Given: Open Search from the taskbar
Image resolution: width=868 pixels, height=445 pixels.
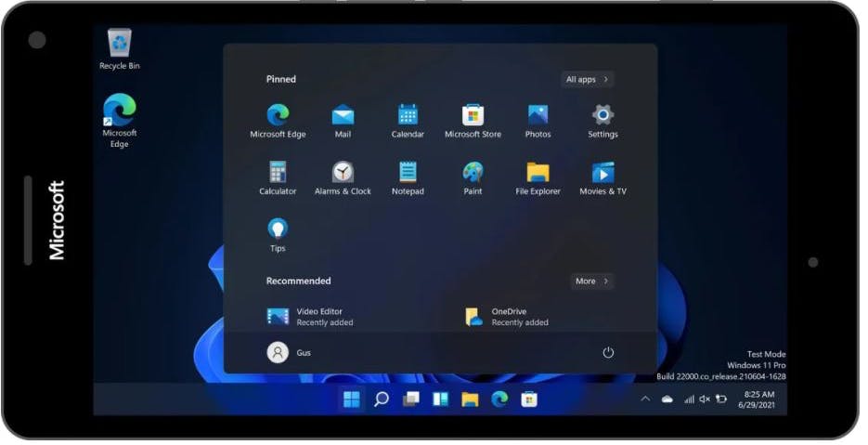Looking at the screenshot, I should [381, 399].
